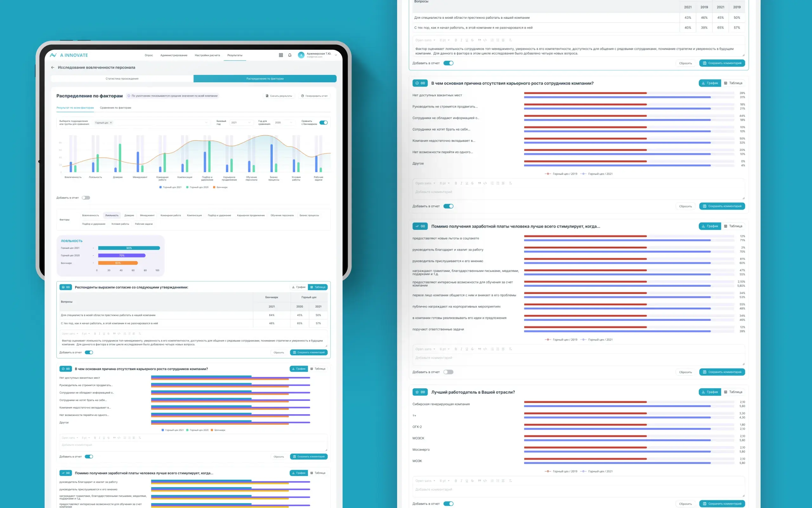
Task: Click Сохранить комментарий in tablet Респонденты card
Action: click(x=309, y=352)
